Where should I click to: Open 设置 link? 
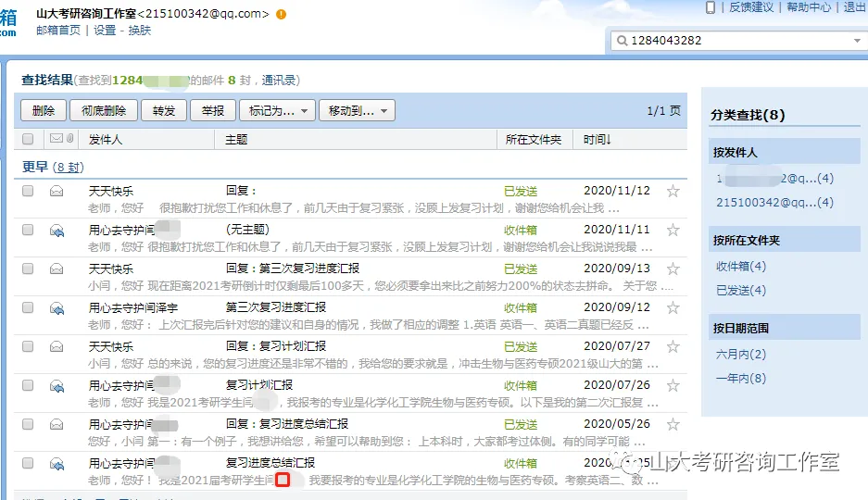click(x=105, y=31)
